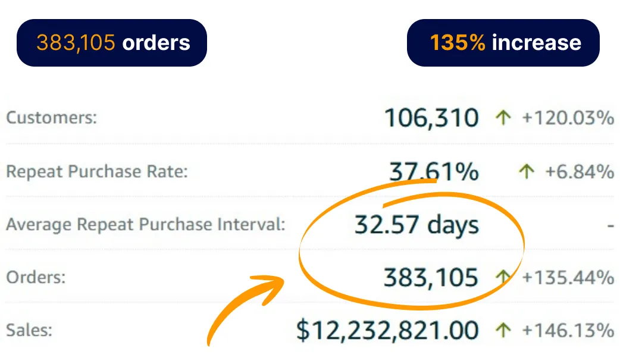
Task: Click the 37.61% repeat purchase value
Action: (x=434, y=171)
